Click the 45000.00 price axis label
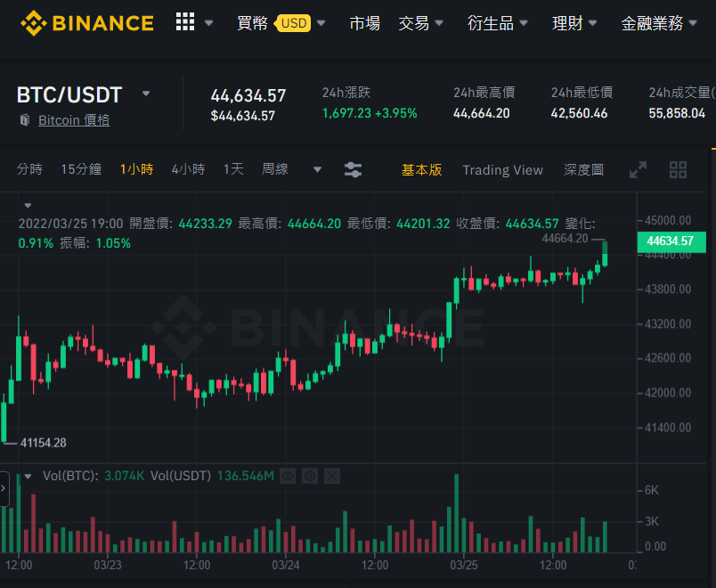716x588 pixels. (x=668, y=220)
